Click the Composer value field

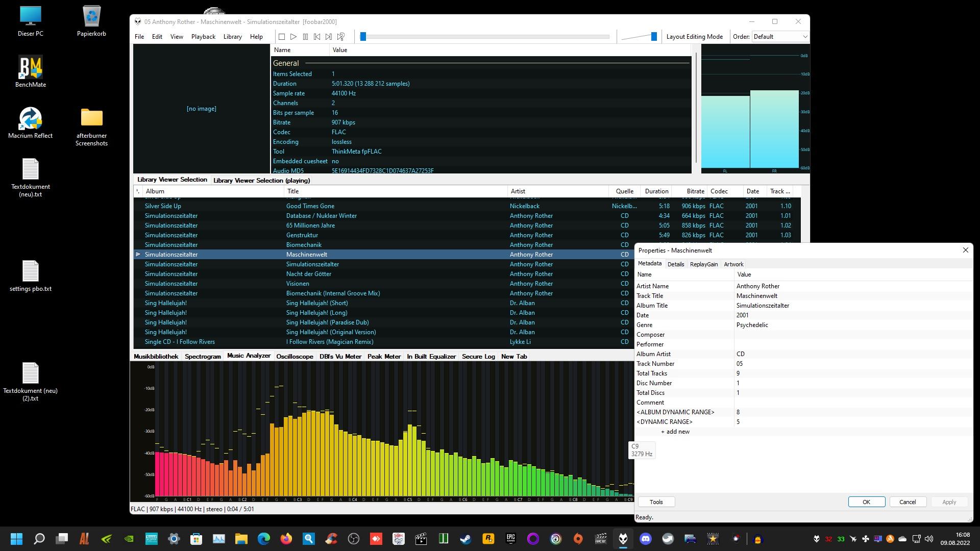(853, 335)
